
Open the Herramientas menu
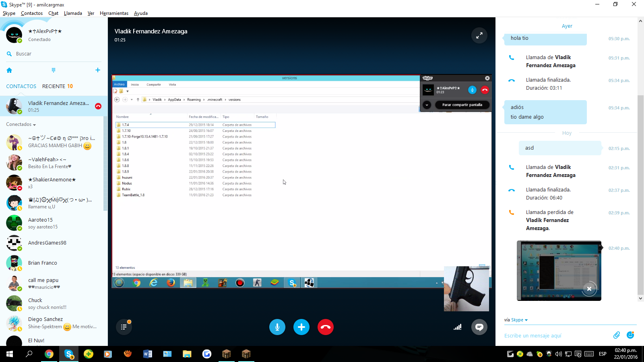pos(114,13)
